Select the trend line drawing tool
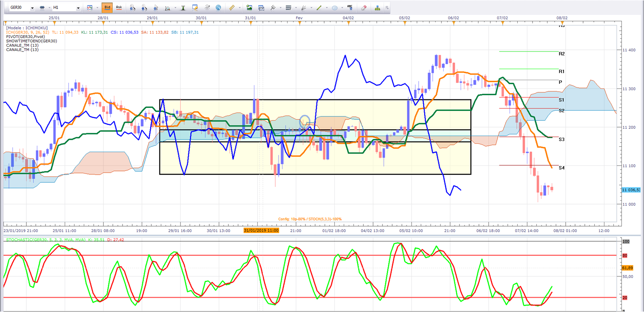Viewport: 644px width, 312px height. 319,8
